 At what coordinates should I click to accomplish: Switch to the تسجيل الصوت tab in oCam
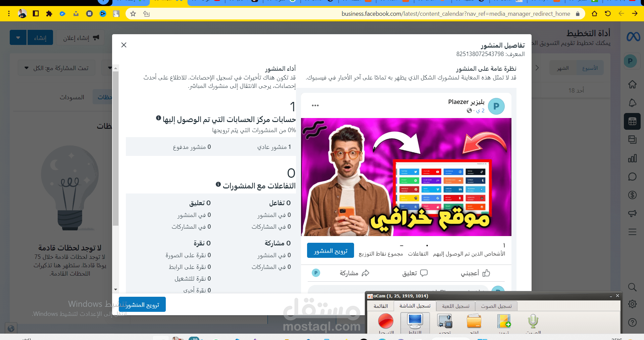[x=496, y=306]
